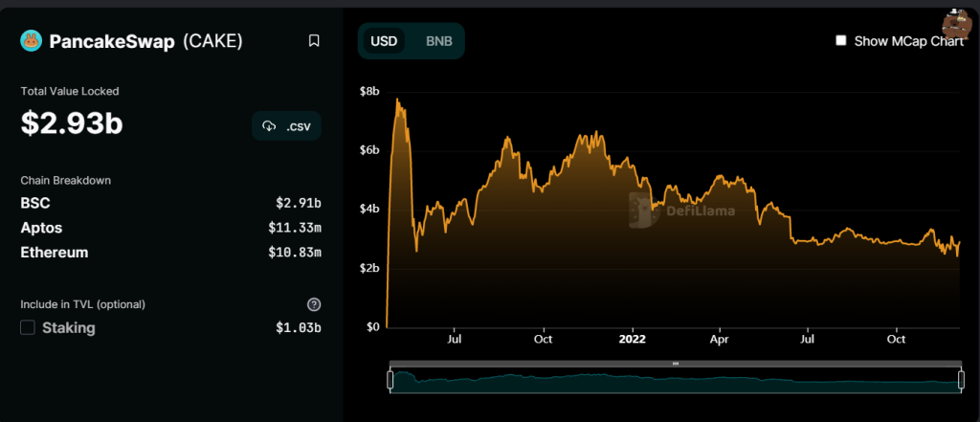Image resolution: width=980 pixels, height=422 pixels.
Task: Open the avatar icon in top-right corner
Action: coord(955,23)
